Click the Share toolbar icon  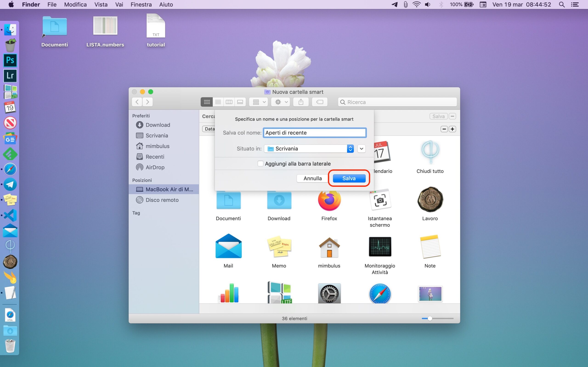click(301, 102)
